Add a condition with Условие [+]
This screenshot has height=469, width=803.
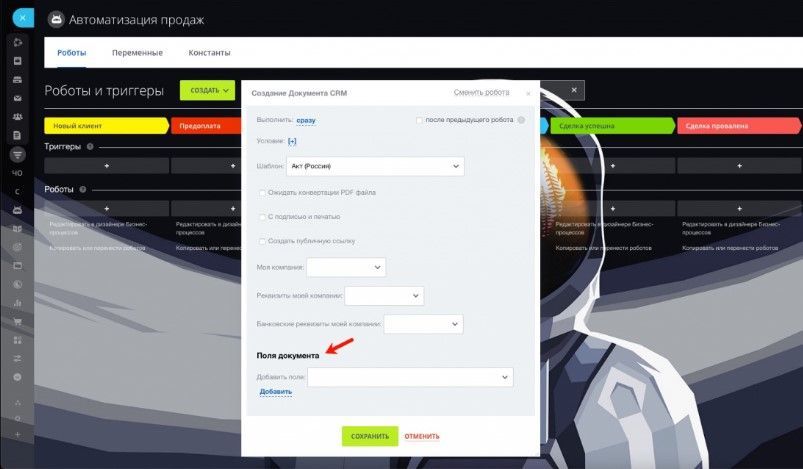292,141
